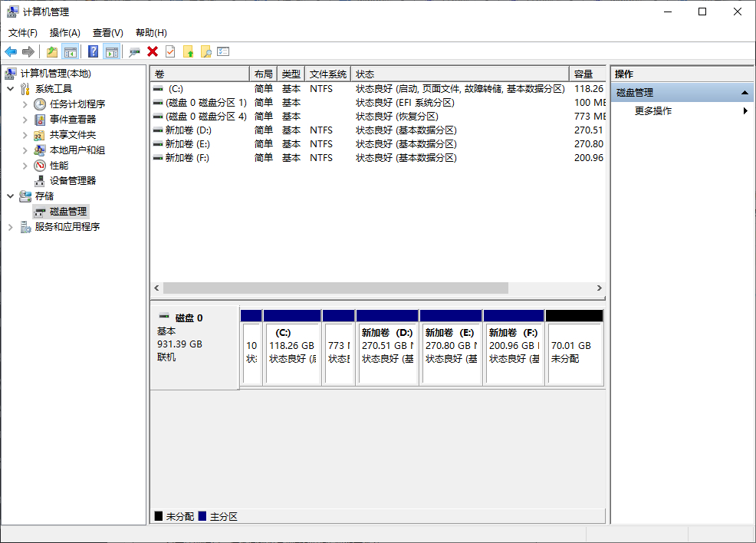756x543 pixels.
Task: Expand the 服务和应用程序 tree node
Action: tap(10, 226)
